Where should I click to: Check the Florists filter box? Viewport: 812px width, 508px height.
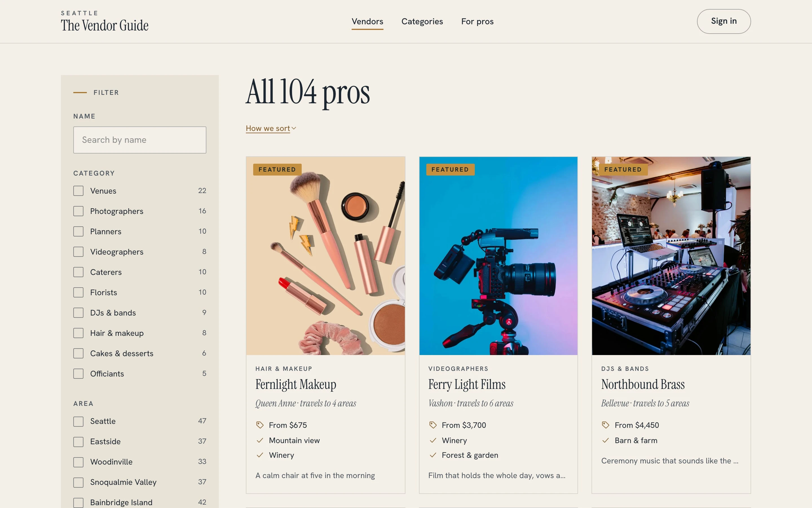pyautogui.click(x=78, y=292)
